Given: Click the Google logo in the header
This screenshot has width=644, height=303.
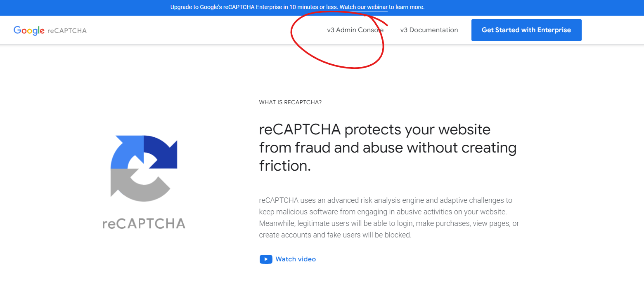Looking at the screenshot, I should pos(29,31).
